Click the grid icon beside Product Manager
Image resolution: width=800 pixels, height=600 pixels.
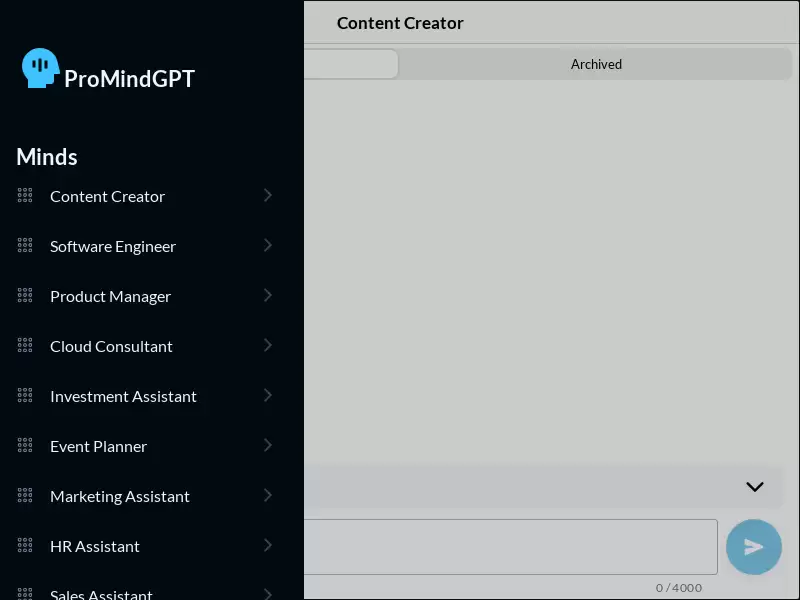point(25,295)
